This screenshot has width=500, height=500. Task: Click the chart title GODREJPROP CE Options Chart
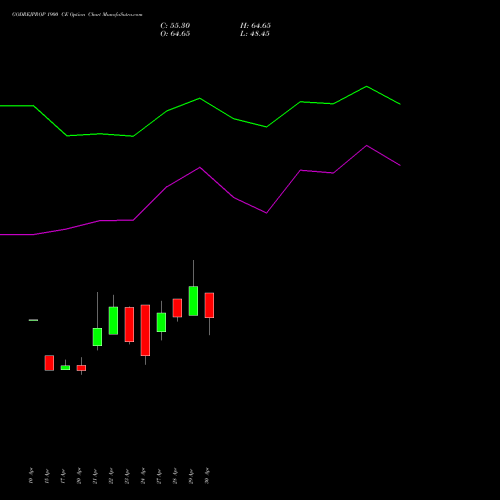click(x=77, y=14)
